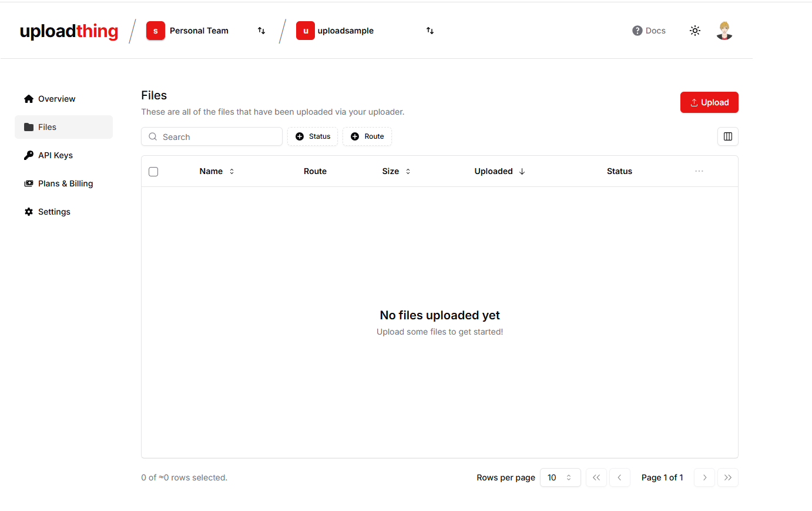Click the uploadthing logo
This screenshot has width=812, height=511.
69,31
